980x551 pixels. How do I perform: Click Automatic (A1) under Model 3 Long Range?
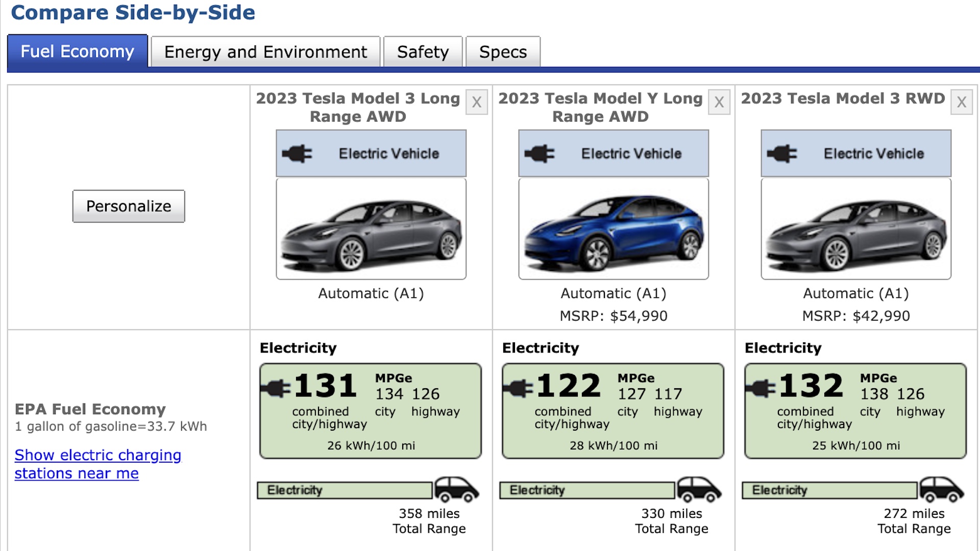click(x=371, y=293)
